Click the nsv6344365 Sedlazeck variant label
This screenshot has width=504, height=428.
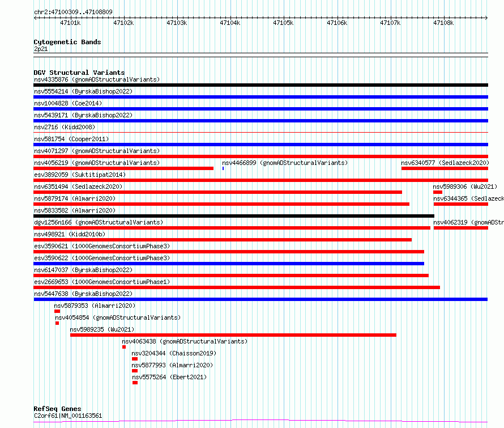coord(468,198)
